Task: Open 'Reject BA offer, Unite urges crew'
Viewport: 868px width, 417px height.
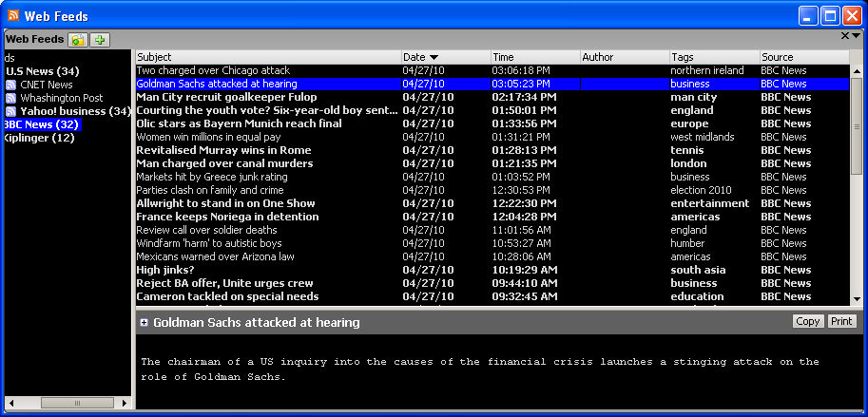Action: [224, 283]
